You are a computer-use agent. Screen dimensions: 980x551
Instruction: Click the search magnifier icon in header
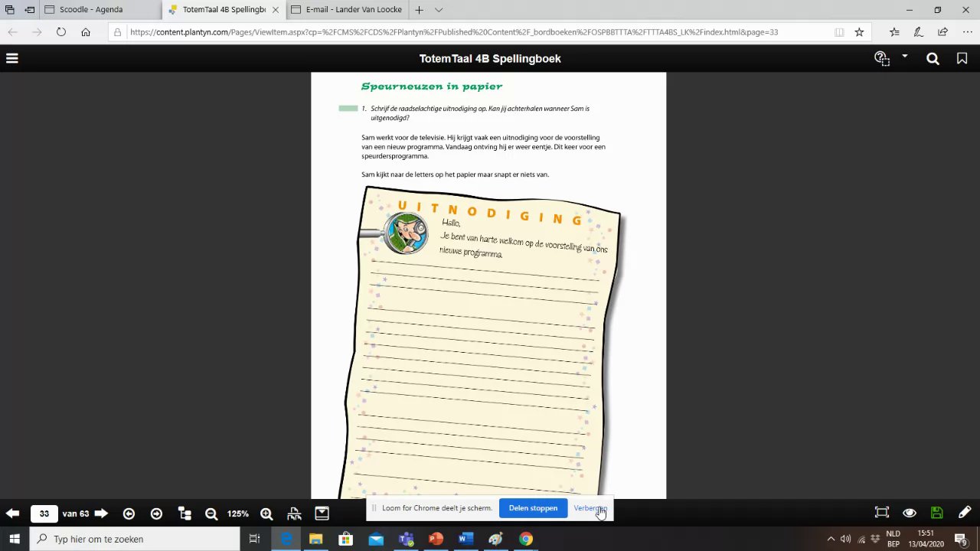[933, 58]
